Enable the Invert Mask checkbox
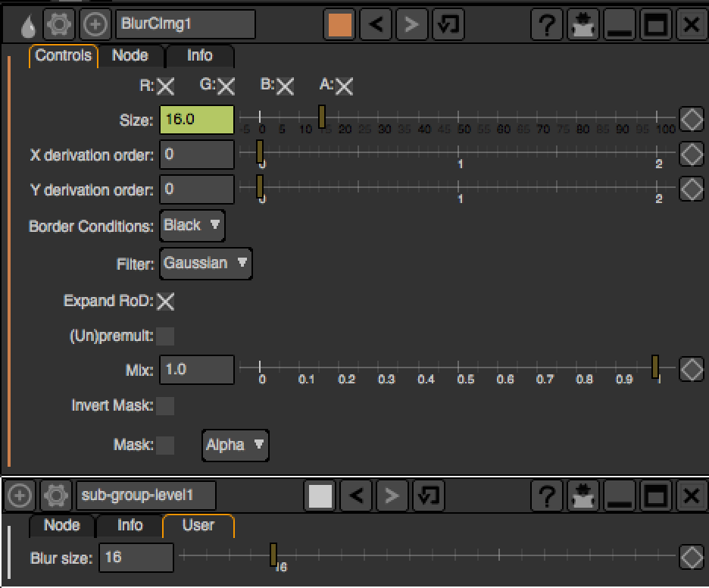 click(x=165, y=406)
